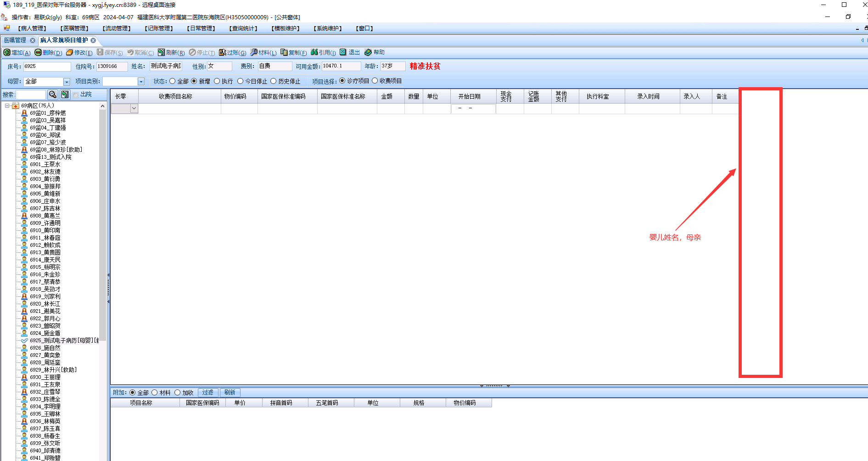Click the 刷新 button in 附加 bar
Image resolution: width=868 pixels, height=461 pixels.
230,393
